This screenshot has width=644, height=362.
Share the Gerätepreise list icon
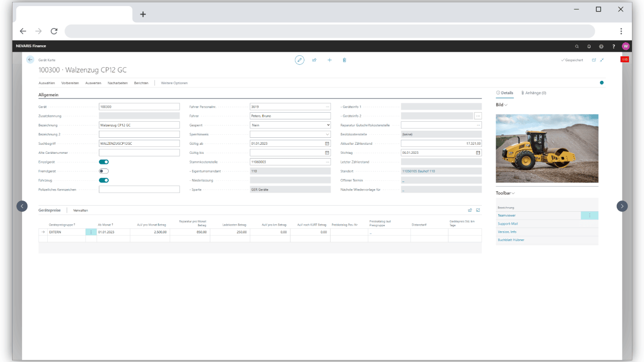click(x=470, y=210)
